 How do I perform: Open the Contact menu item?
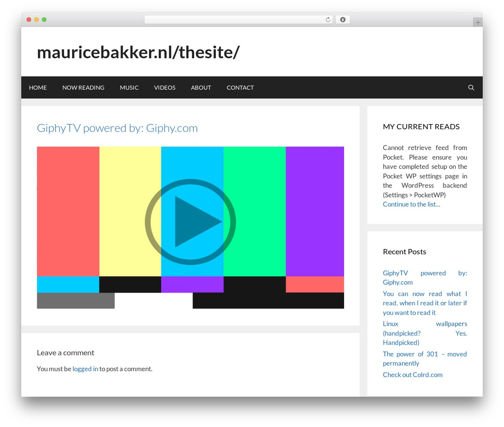click(x=240, y=87)
